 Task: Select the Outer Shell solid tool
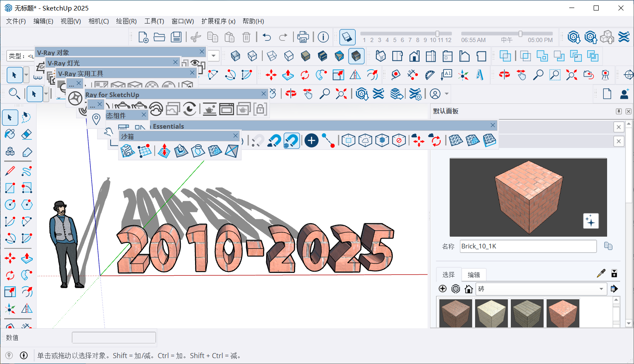pos(505,55)
